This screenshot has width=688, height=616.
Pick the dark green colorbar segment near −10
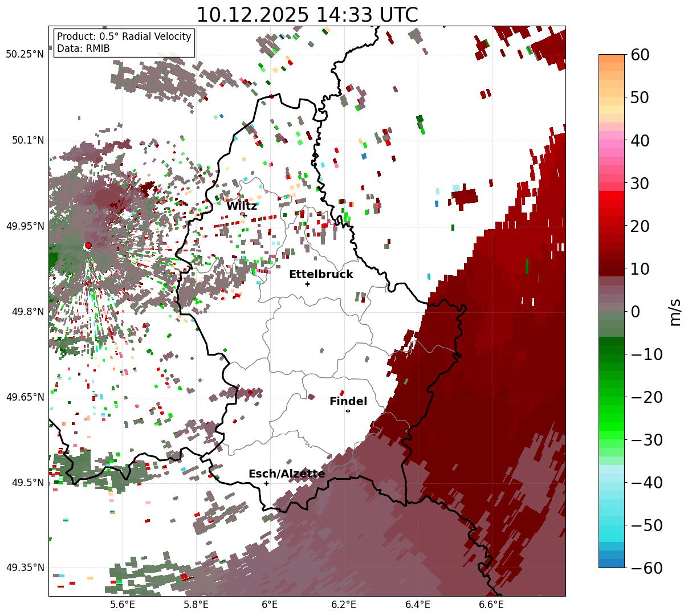[612, 350]
